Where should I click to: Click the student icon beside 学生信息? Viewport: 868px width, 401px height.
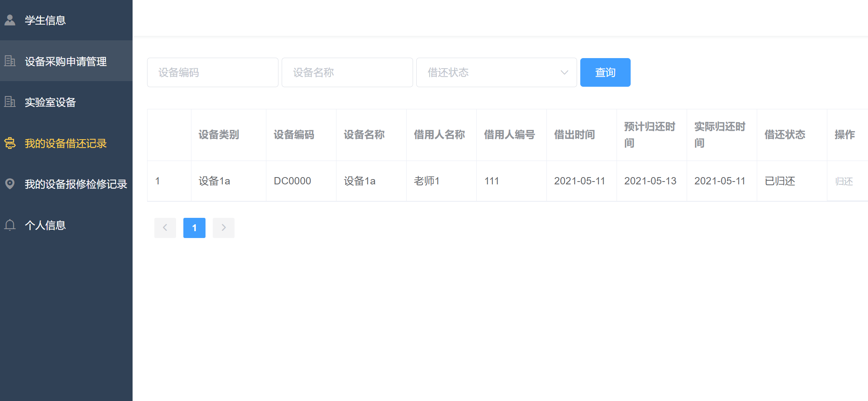click(x=10, y=20)
